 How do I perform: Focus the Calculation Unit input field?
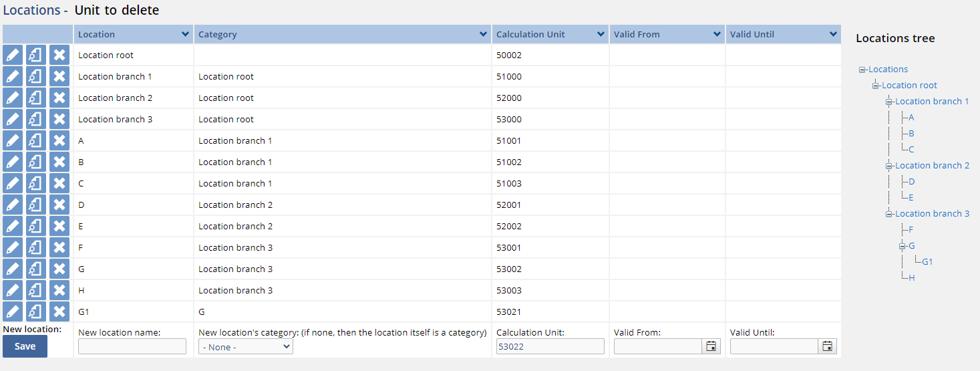click(550, 346)
